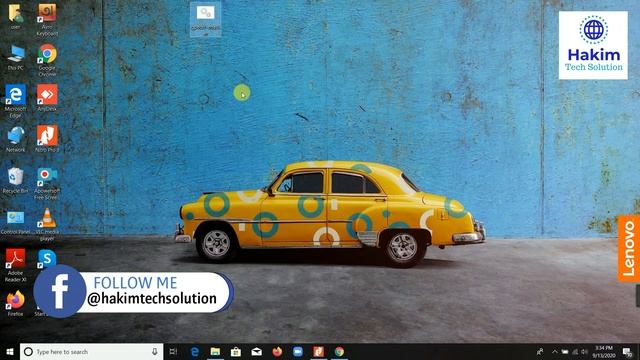Open the Mail app from taskbar
The image size is (640, 360).
click(256, 351)
